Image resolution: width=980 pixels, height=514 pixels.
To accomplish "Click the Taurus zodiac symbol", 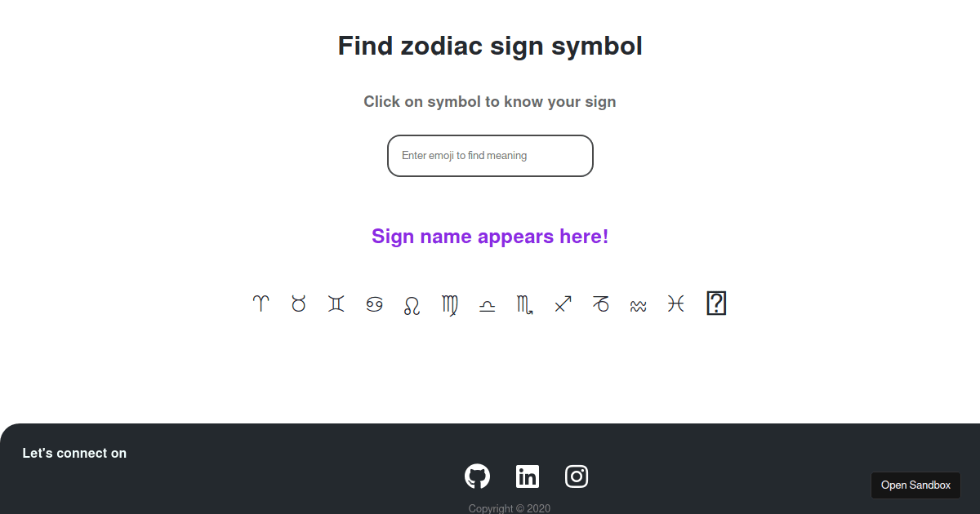I will 298,304.
